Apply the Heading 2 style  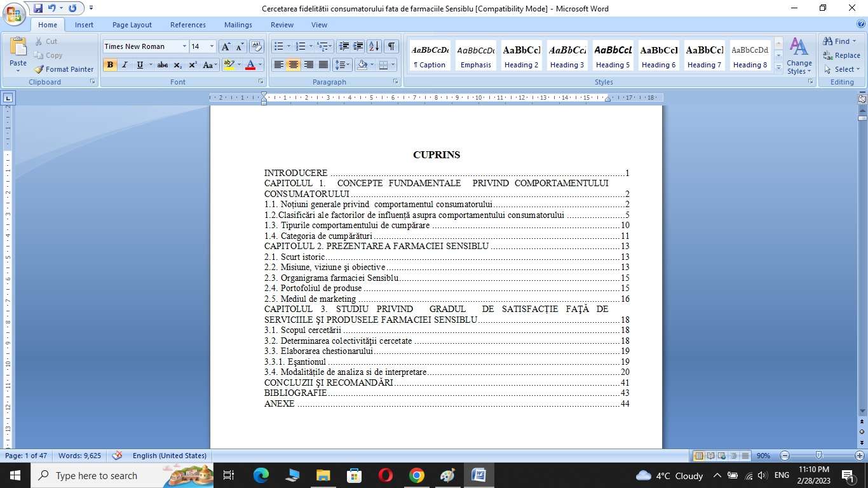point(521,56)
